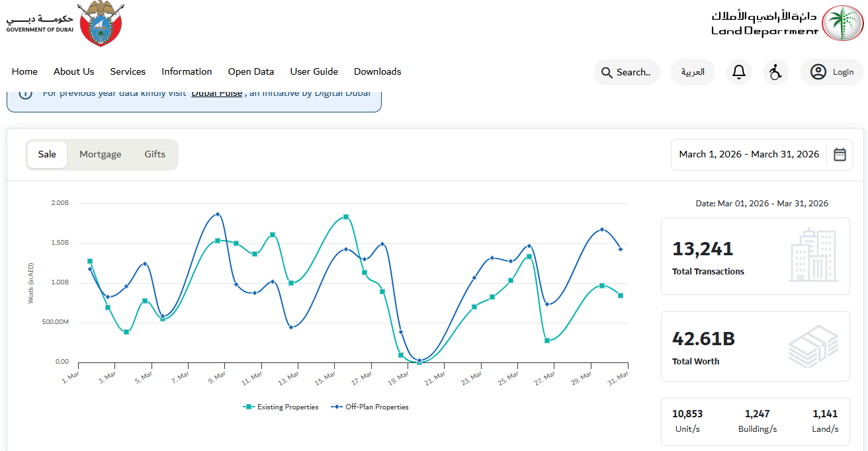The image size is (868, 451).
Task: Expand the Information navigation menu
Action: pos(187,71)
